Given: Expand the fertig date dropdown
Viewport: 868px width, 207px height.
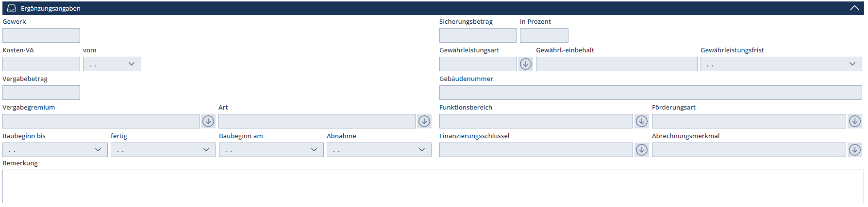Looking at the screenshot, I should click(206, 150).
